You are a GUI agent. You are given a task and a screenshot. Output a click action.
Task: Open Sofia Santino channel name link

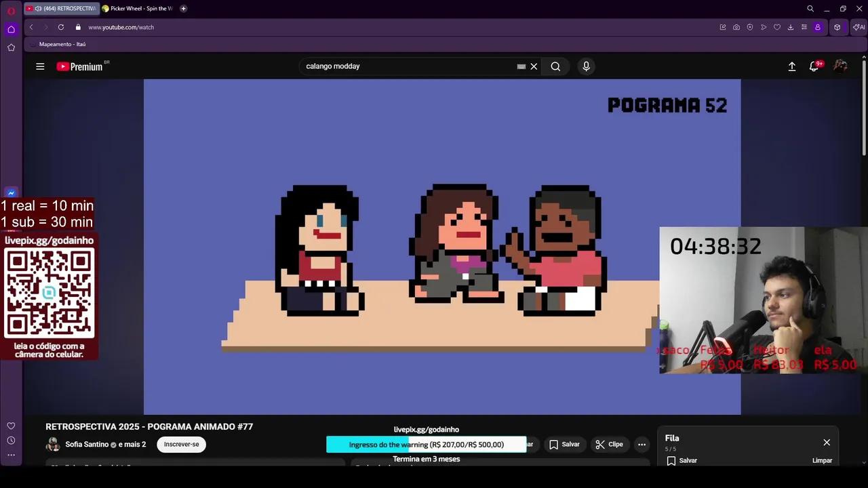point(87,445)
